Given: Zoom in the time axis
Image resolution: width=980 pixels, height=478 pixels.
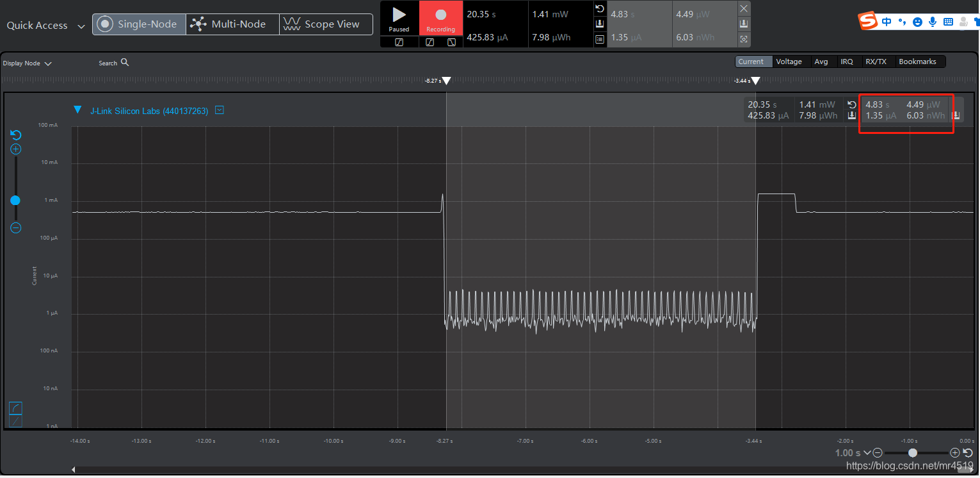Looking at the screenshot, I should (955, 452).
